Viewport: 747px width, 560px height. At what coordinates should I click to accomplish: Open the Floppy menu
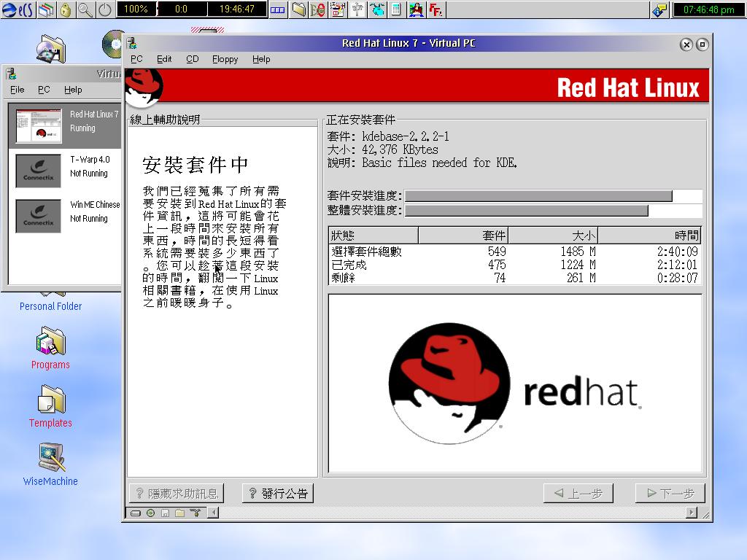point(225,59)
